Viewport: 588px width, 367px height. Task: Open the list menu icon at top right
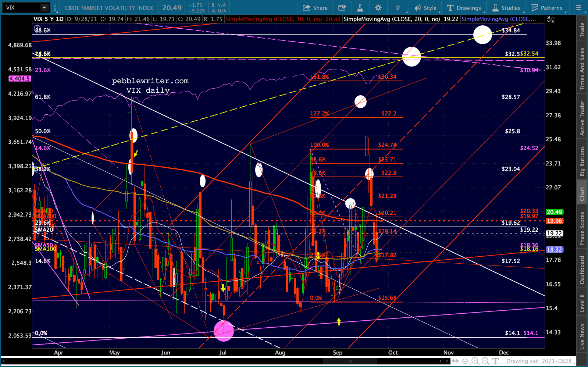coord(578,8)
